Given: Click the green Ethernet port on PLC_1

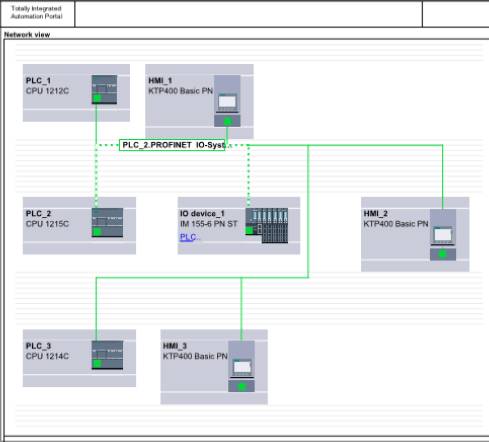Looking at the screenshot, I should click(97, 98).
